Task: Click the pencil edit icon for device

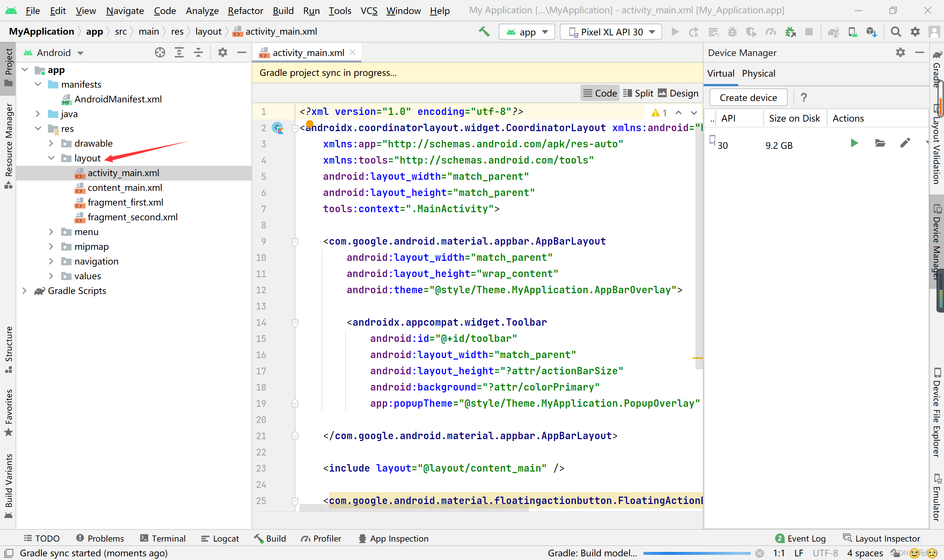Action: point(905,143)
